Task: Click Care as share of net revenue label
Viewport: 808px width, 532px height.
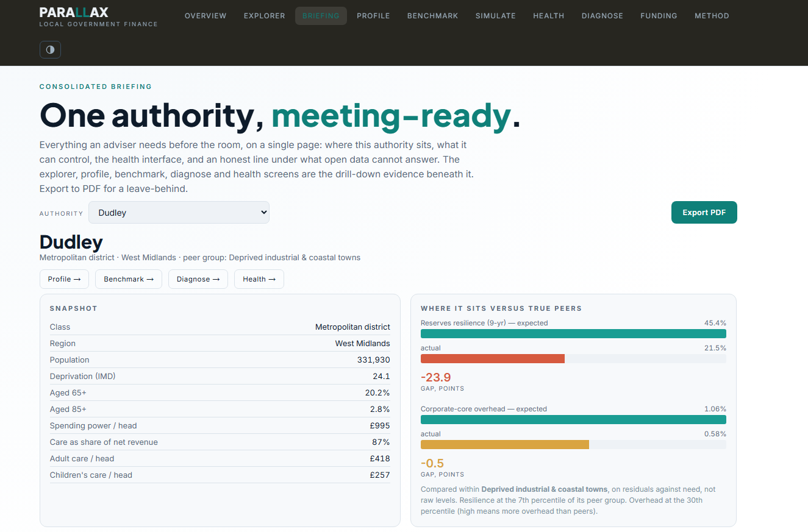Action: [104, 442]
